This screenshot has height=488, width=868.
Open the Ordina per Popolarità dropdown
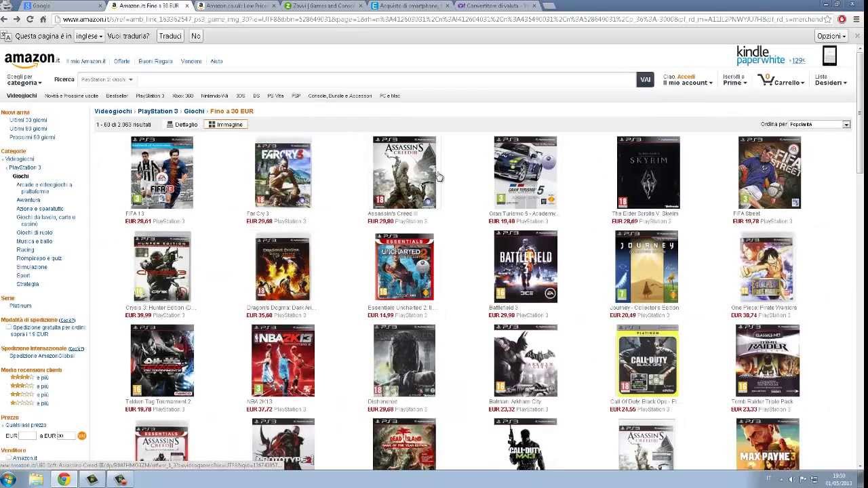click(x=820, y=125)
